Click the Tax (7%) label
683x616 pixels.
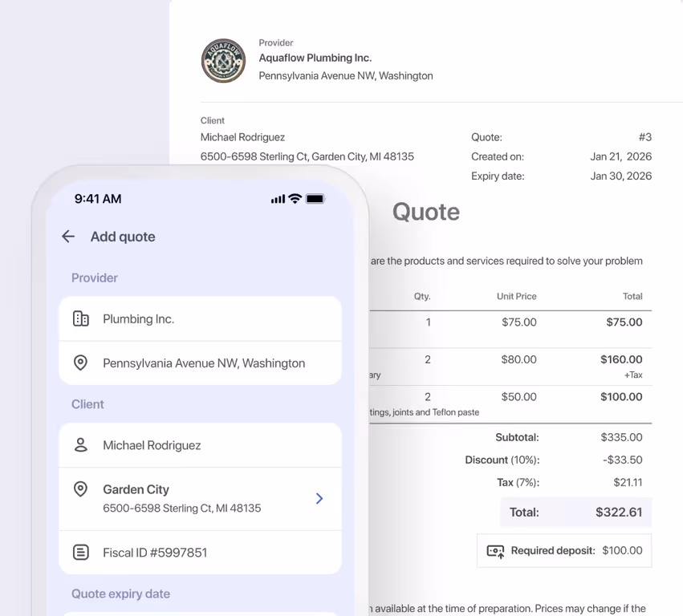coord(518,482)
